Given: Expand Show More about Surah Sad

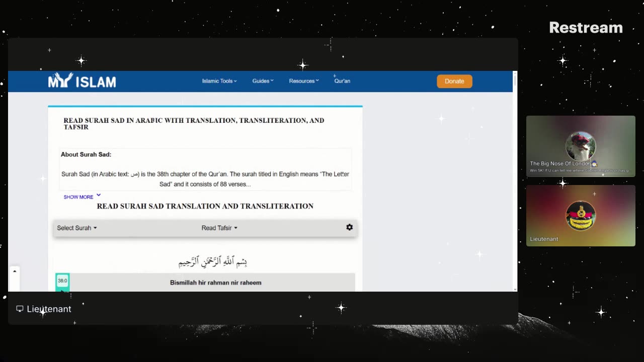Looking at the screenshot, I should [82, 197].
